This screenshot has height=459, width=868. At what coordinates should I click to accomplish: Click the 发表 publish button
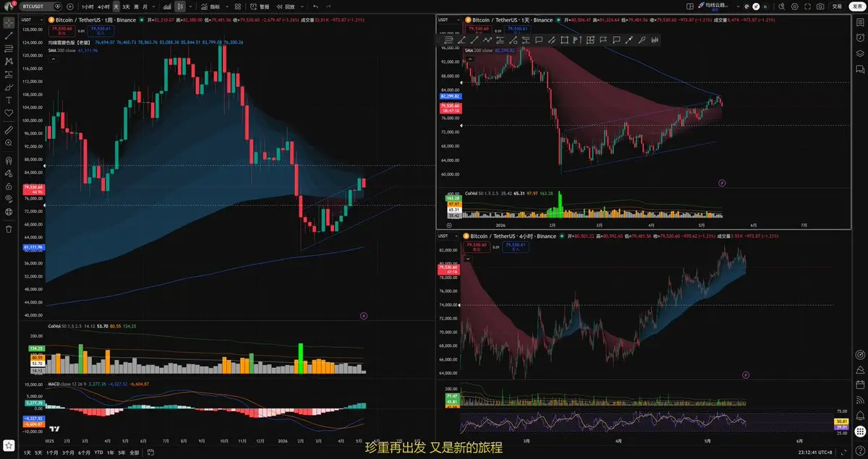pos(856,7)
